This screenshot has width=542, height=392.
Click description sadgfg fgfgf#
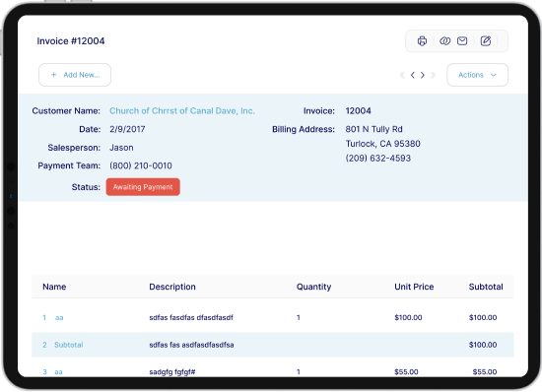(x=172, y=372)
